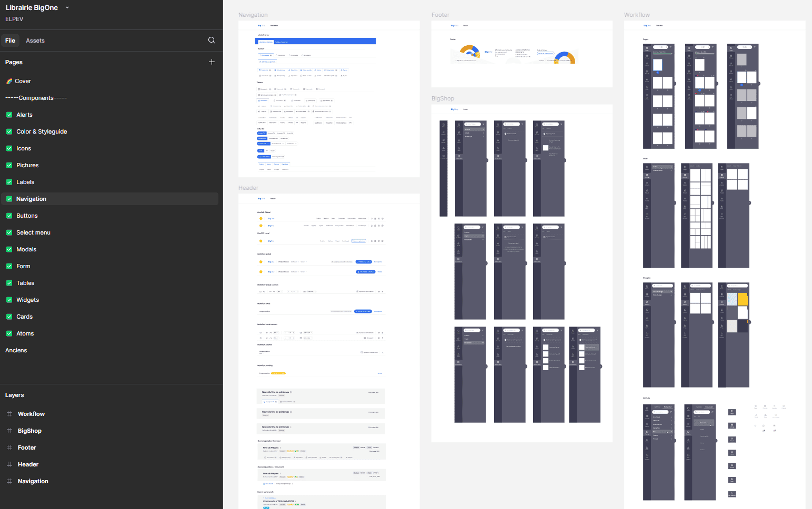The width and height of the screenshot is (812, 509).
Task: Click the rainbow icon on the Cover page
Action: 9,81
